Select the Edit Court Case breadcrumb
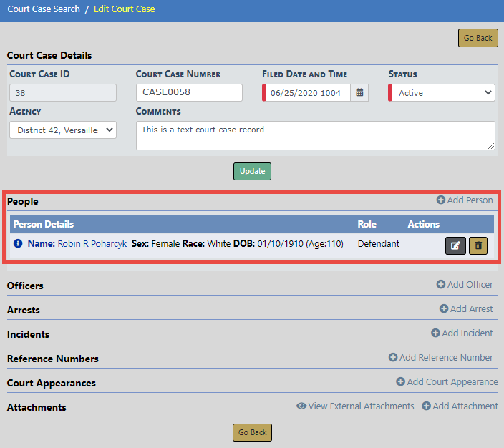 124,9
